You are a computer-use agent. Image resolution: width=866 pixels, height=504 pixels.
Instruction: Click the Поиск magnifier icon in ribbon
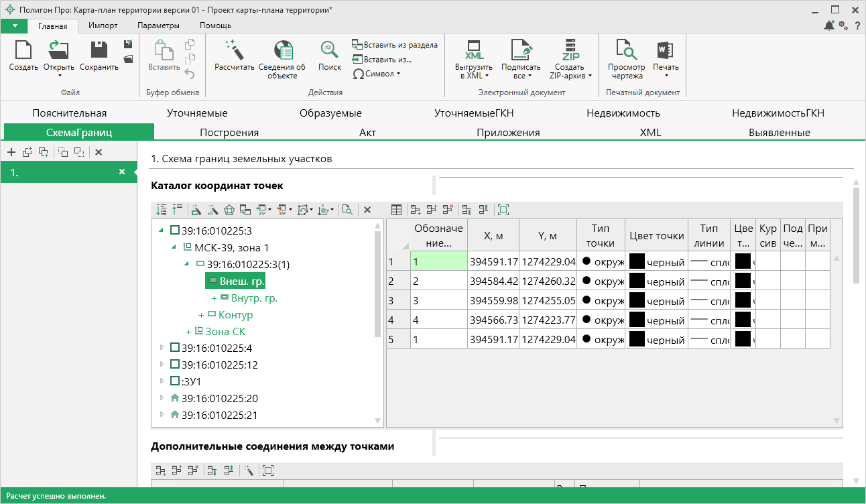click(x=329, y=50)
